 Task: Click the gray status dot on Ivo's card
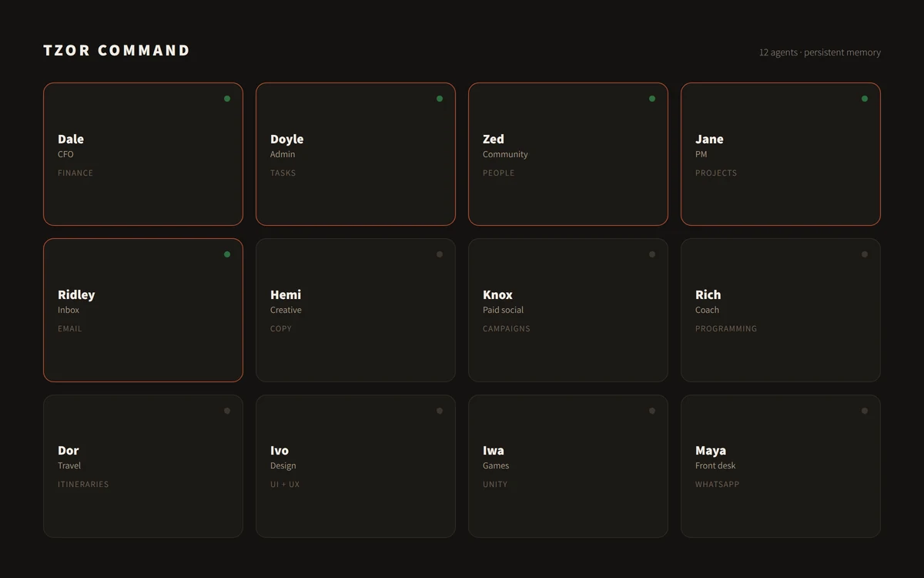point(440,411)
